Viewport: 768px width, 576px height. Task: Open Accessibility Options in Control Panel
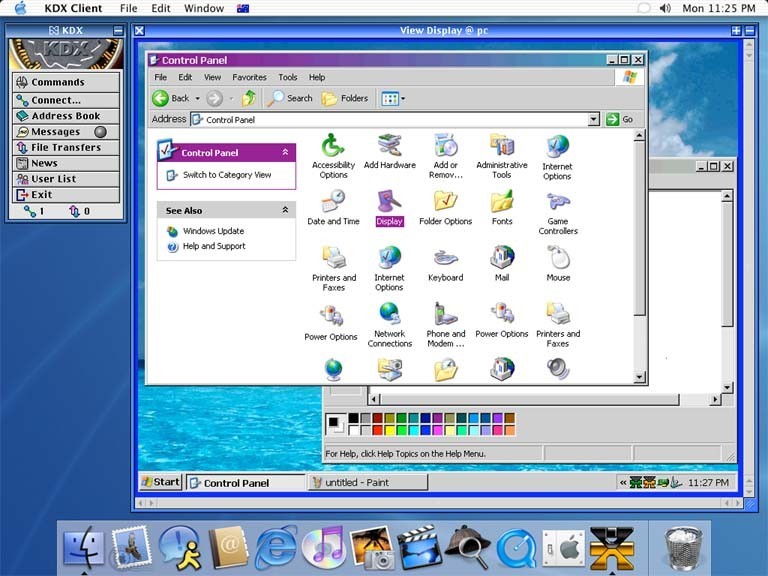(333, 156)
